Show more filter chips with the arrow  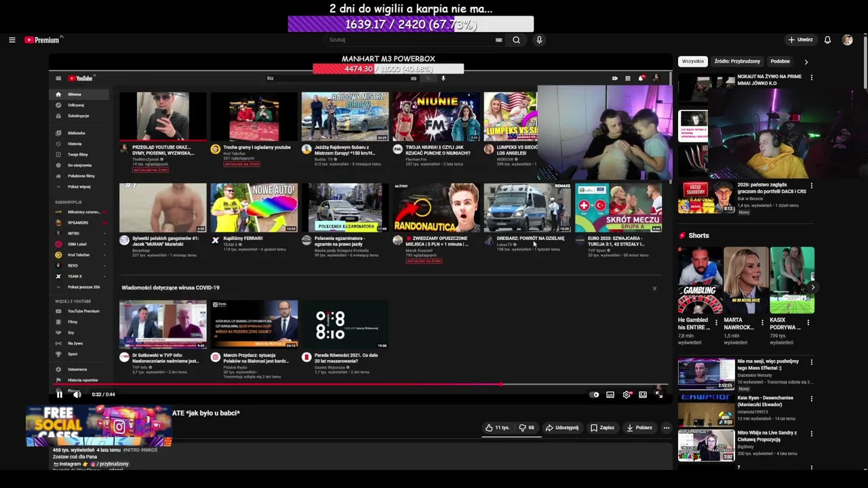[806, 62]
